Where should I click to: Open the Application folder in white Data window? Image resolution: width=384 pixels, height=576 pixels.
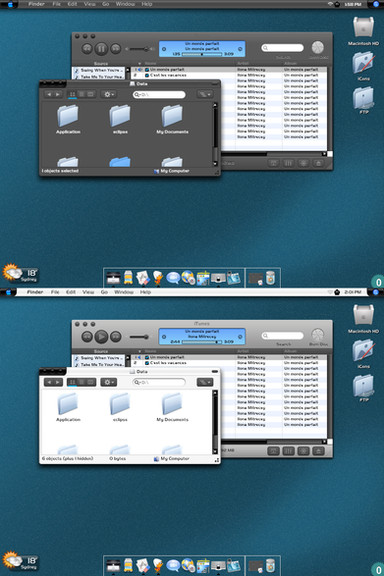point(68,407)
